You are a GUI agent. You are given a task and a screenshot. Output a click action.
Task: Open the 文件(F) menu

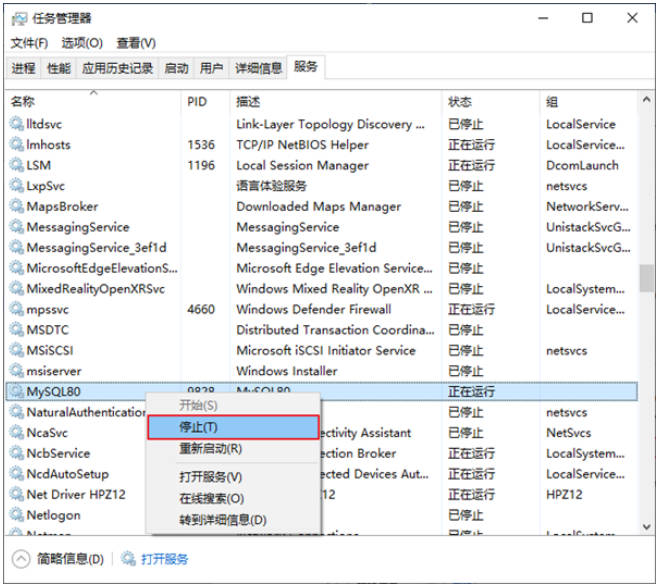coord(29,43)
